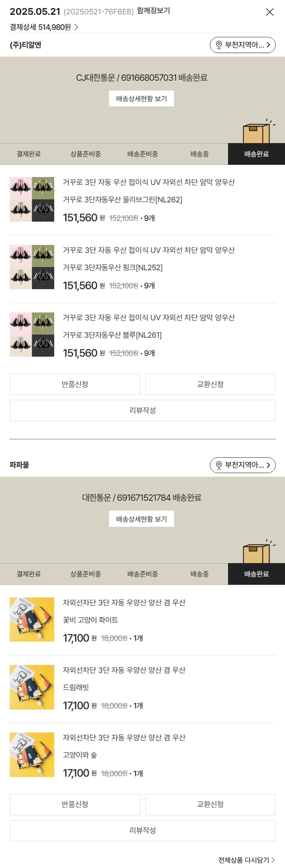Image resolution: width=285 pixels, height=868 pixels.
Task: Open delivery address for 파파물 order
Action: click(x=242, y=465)
